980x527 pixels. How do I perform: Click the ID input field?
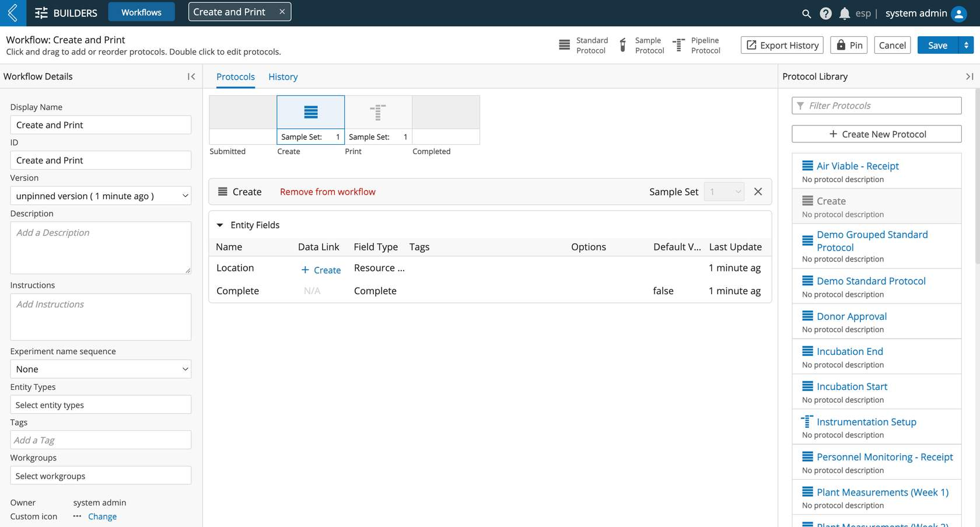click(x=100, y=160)
